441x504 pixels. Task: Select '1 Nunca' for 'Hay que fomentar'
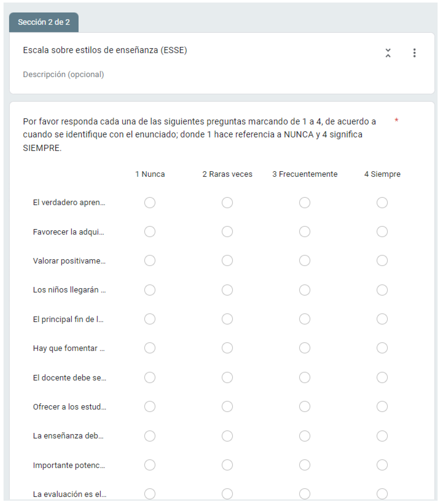[150, 348]
